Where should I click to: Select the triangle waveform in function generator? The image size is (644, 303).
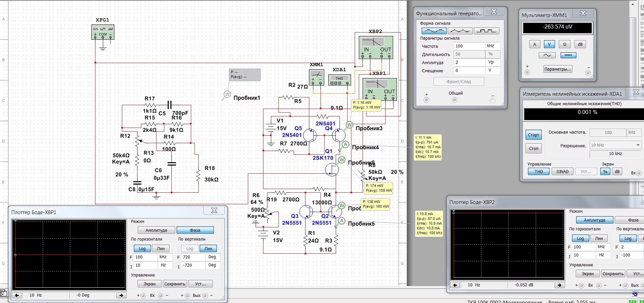(x=460, y=31)
